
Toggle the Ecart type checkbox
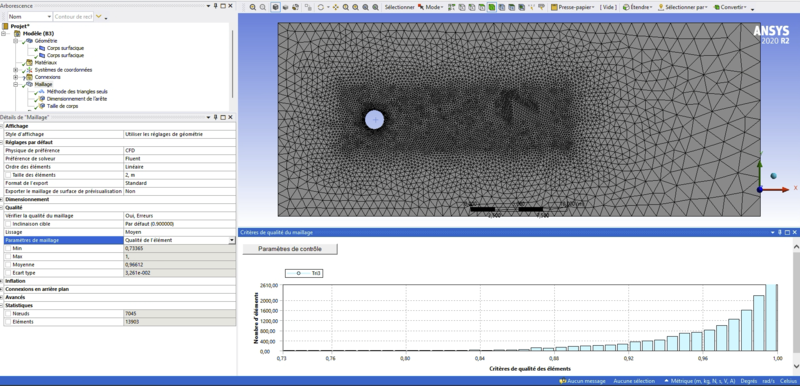coord(7,273)
